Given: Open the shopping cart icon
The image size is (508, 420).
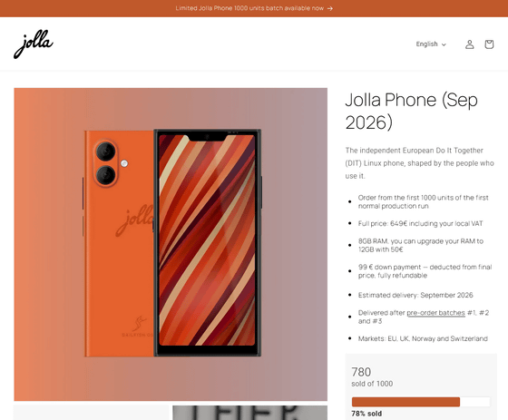Looking at the screenshot, I should (489, 44).
